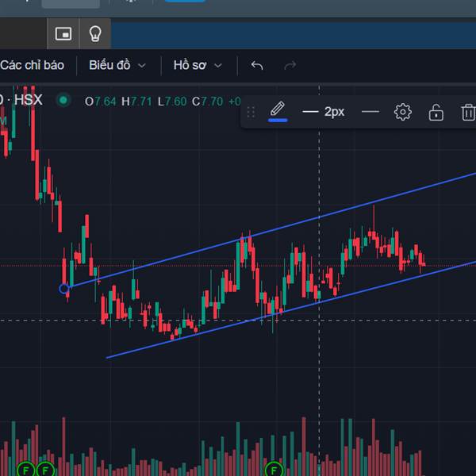
Task: Click the high value H7.71
Action: click(x=136, y=102)
